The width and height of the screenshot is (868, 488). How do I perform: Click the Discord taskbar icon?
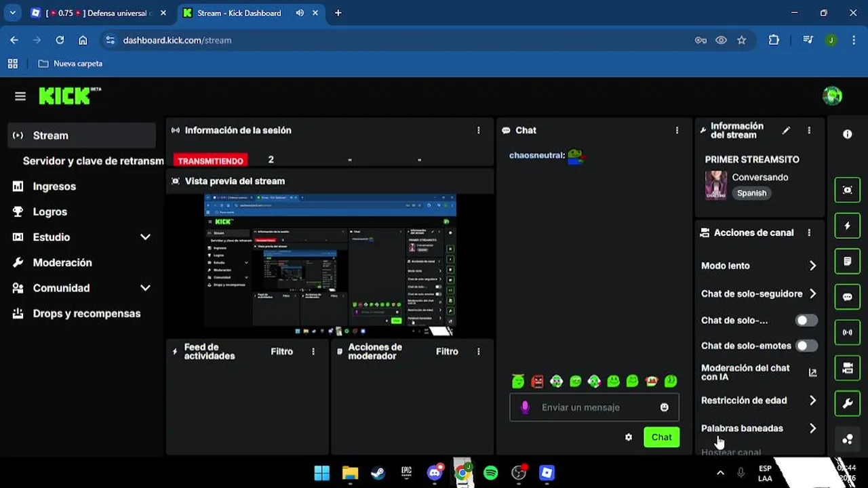(435, 472)
